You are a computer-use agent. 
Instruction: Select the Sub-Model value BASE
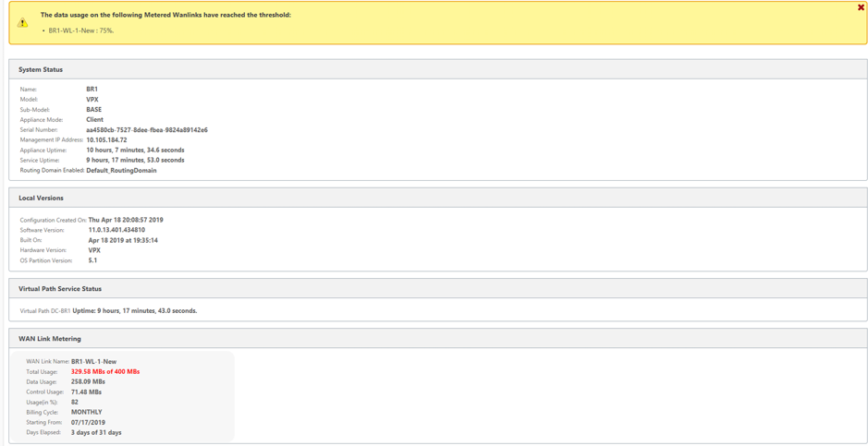[x=94, y=110]
